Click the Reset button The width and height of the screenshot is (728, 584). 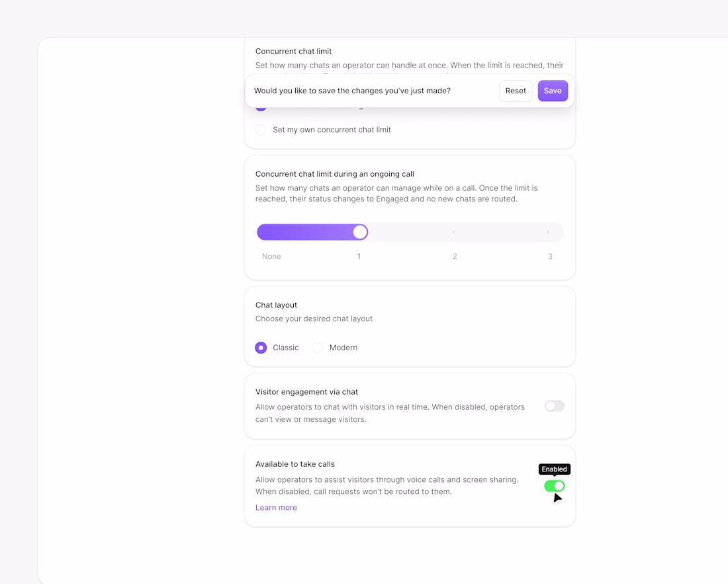516,91
